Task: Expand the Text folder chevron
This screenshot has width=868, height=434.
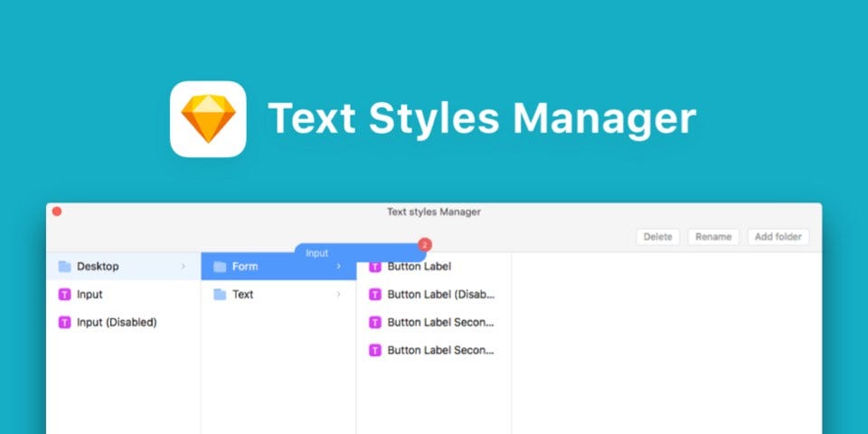Action: click(x=338, y=295)
